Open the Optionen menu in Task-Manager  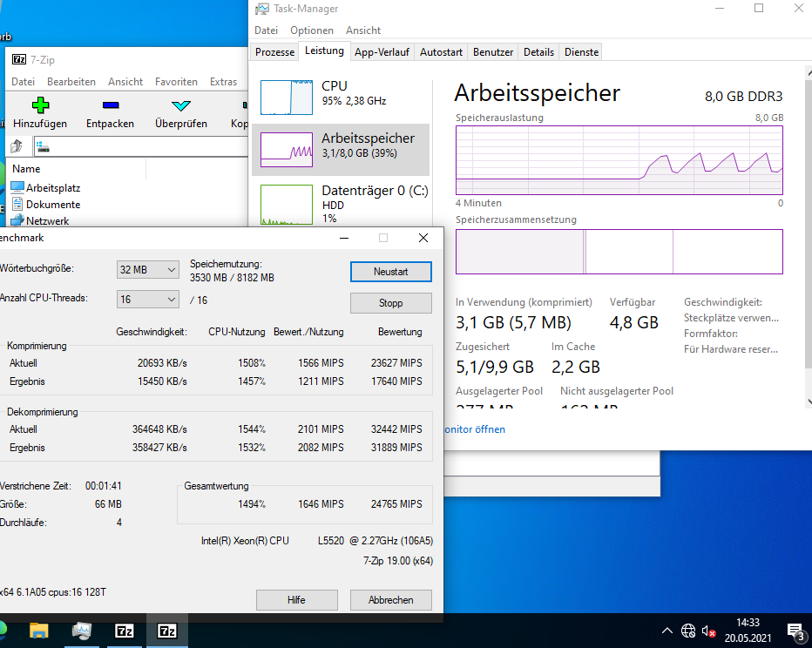pos(312,30)
